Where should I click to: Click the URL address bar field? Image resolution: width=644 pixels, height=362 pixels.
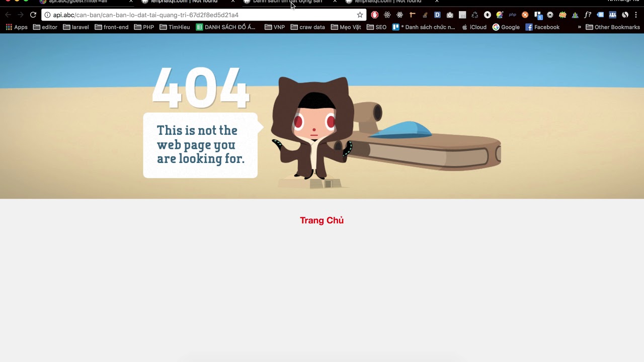pos(204,15)
